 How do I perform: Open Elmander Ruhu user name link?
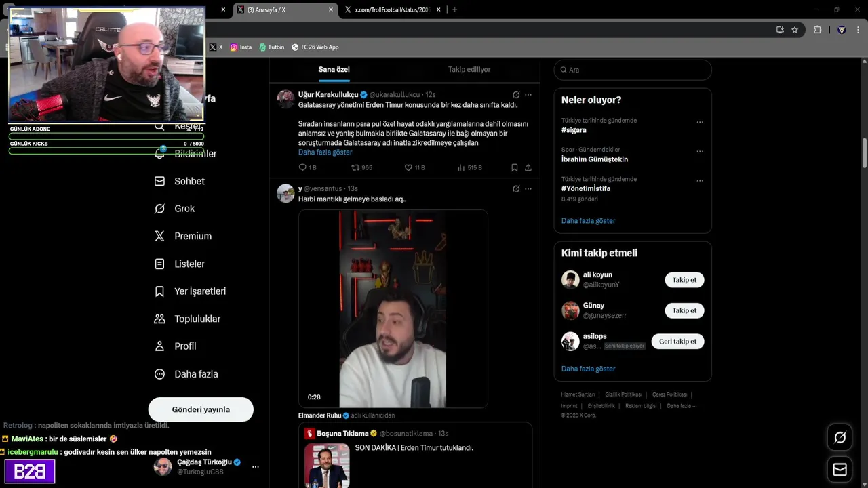319,415
